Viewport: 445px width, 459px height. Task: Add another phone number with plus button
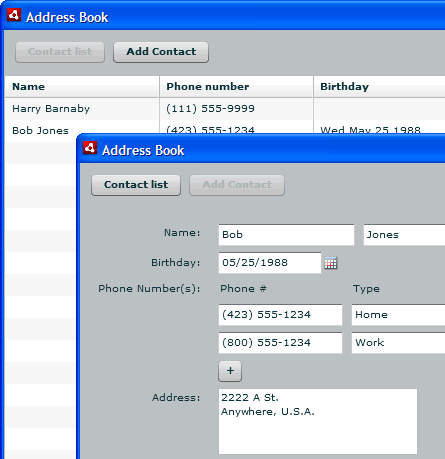pos(230,371)
